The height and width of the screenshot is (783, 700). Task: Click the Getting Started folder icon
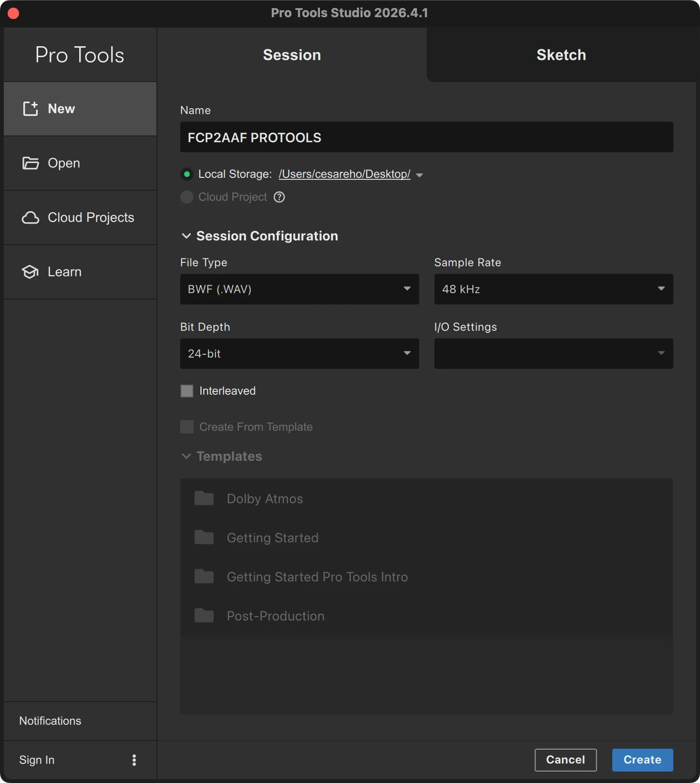pyautogui.click(x=204, y=537)
